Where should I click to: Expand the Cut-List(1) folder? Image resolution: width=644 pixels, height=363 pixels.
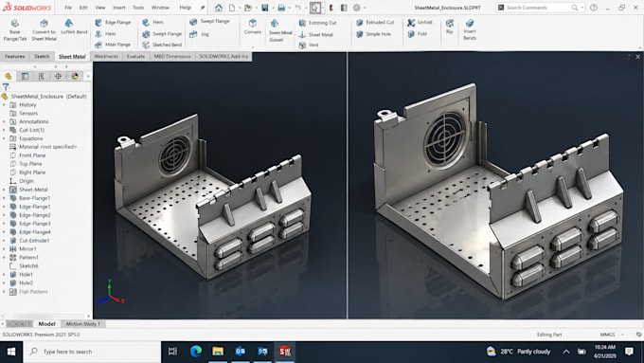[4, 130]
